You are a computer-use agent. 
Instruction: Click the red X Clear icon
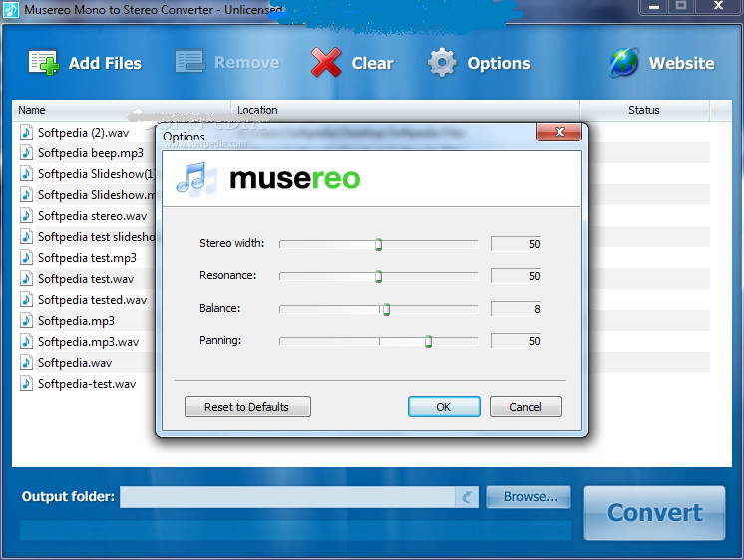point(325,63)
